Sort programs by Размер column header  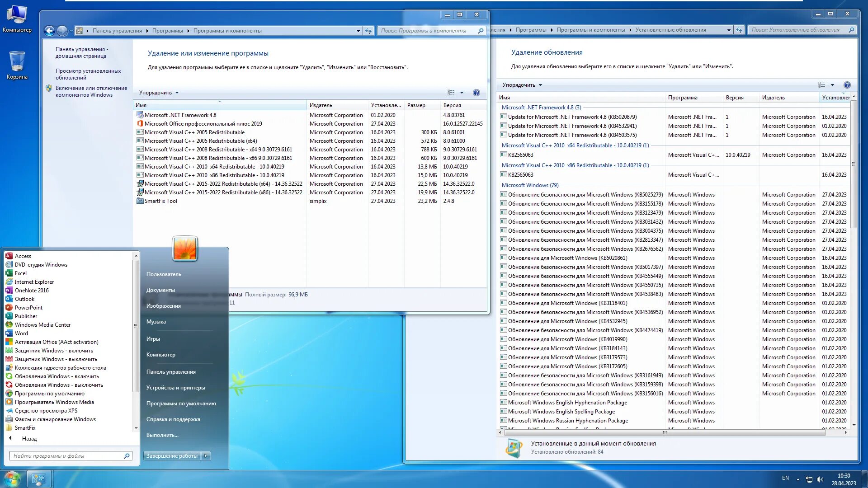coord(422,105)
